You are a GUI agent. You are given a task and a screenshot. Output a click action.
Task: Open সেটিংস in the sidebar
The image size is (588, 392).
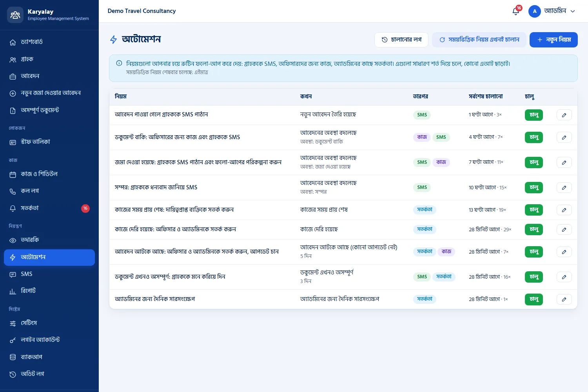pyautogui.click(x=49, y=323)
